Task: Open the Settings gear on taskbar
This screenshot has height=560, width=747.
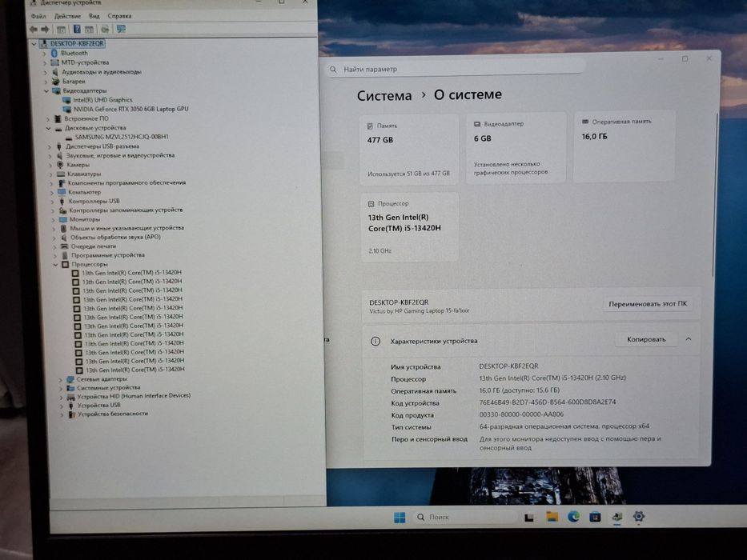Action: point(638,516)
